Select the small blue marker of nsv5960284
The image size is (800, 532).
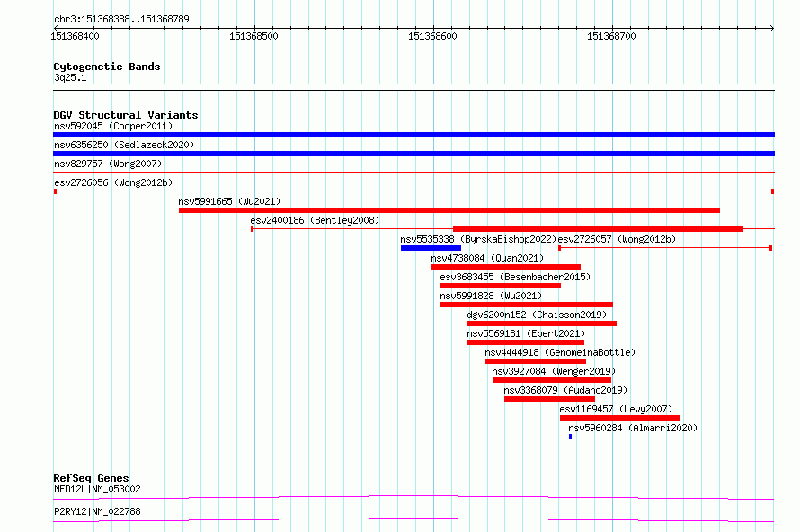tap(571, 437)
